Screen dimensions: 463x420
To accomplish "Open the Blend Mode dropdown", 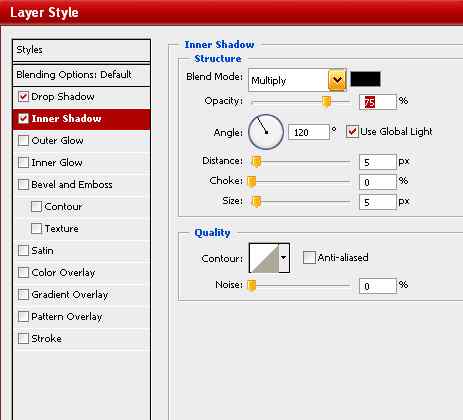I will click(297, 80).
